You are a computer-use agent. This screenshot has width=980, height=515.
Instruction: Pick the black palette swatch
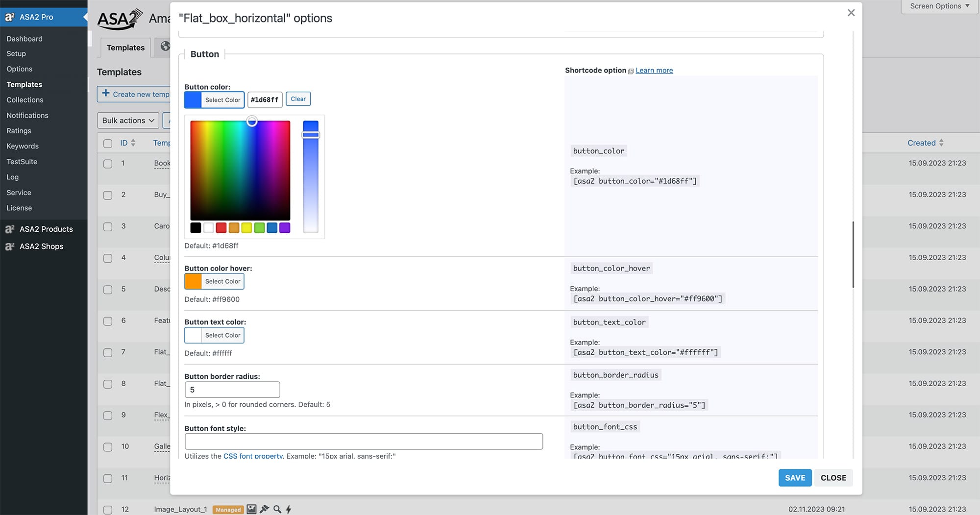(x=196, y=228)
